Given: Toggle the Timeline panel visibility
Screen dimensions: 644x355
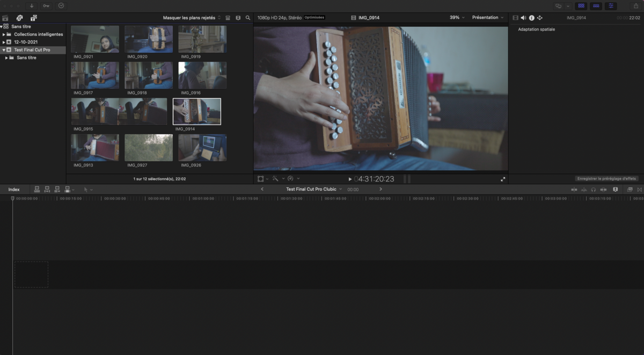Looking at the screenshot, I should [x=596, y=6].
